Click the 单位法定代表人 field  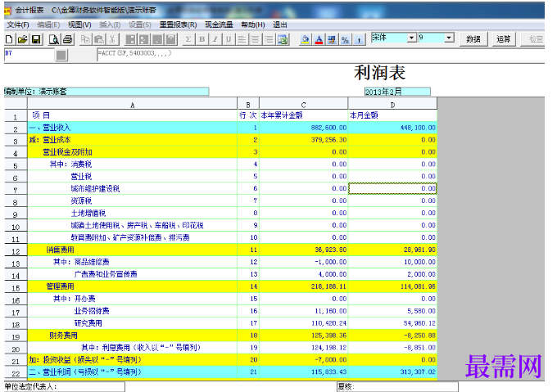65,386
